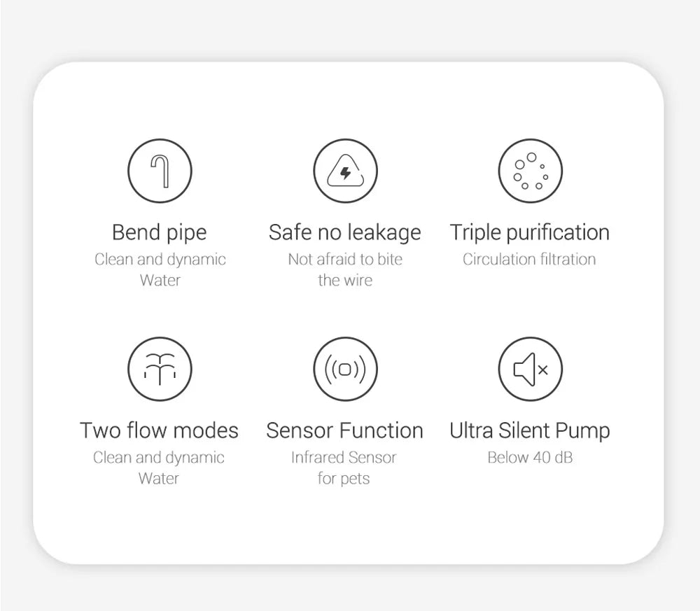Click 'for pets' description text
This screenshot has height=611, width=700.
coord(344,479)
